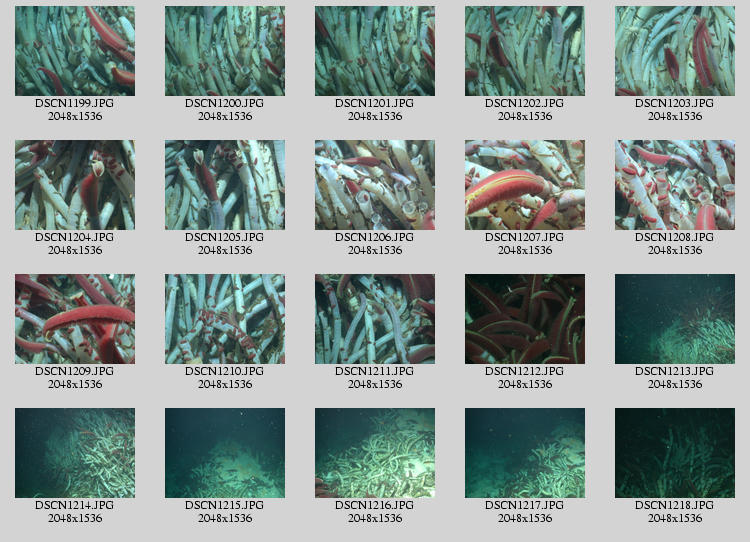Open thumbnail image DSCN1215.JPG
This screenshot has width=750, height=542.
[x=225, y=453]
